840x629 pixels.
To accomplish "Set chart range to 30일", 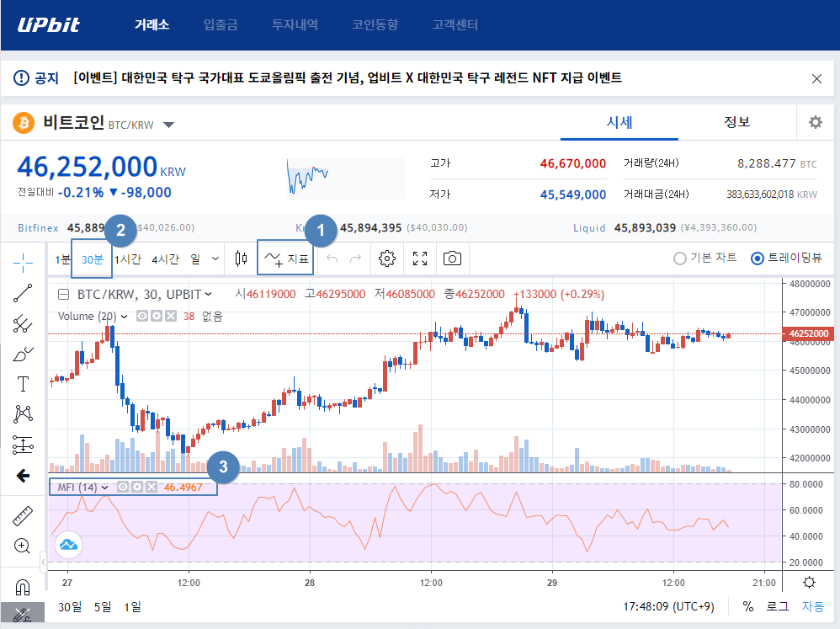I will point(70,606).
